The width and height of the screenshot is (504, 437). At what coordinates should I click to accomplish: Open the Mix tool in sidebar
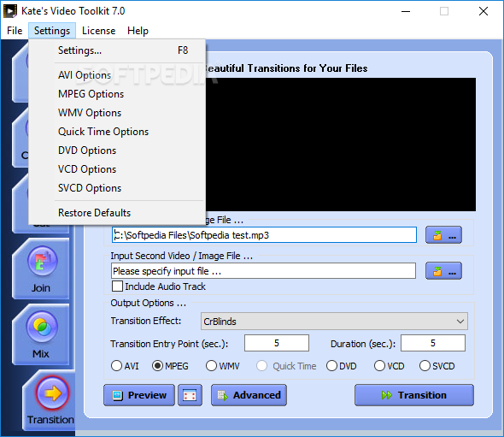pos(41,334)
